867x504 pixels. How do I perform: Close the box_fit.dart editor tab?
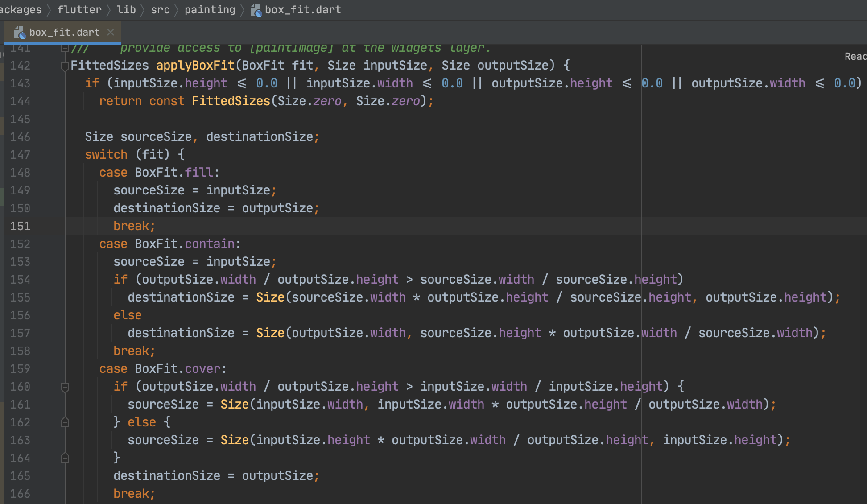[111, 32]
